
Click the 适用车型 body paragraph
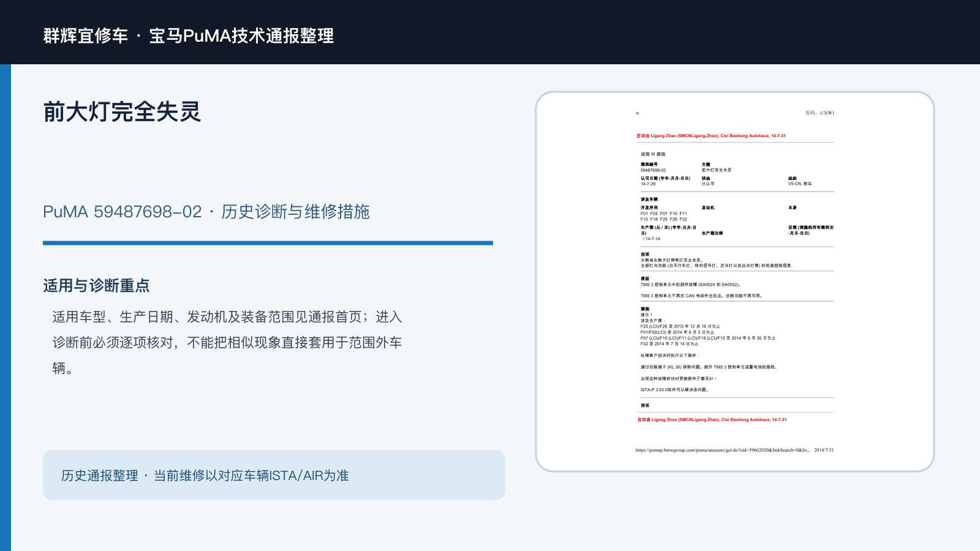(227, 342)
